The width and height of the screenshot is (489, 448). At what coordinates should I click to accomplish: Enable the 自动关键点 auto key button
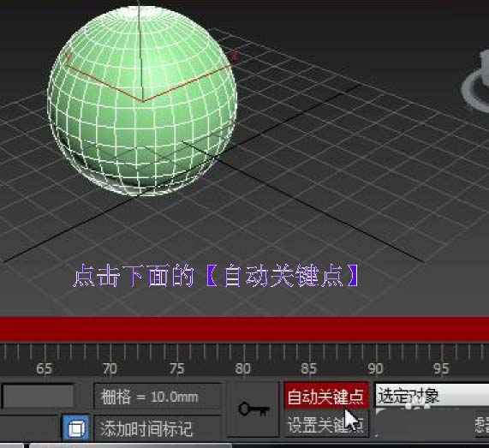326,397
